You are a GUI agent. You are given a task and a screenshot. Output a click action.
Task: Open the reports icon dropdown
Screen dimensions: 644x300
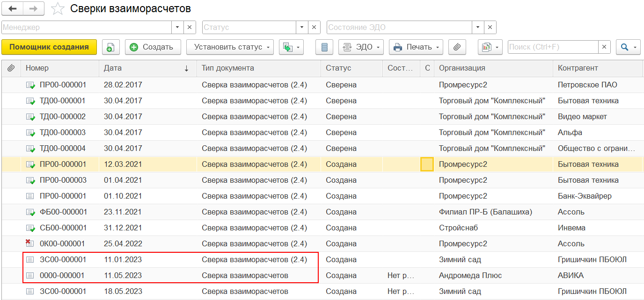coord(490,47)
